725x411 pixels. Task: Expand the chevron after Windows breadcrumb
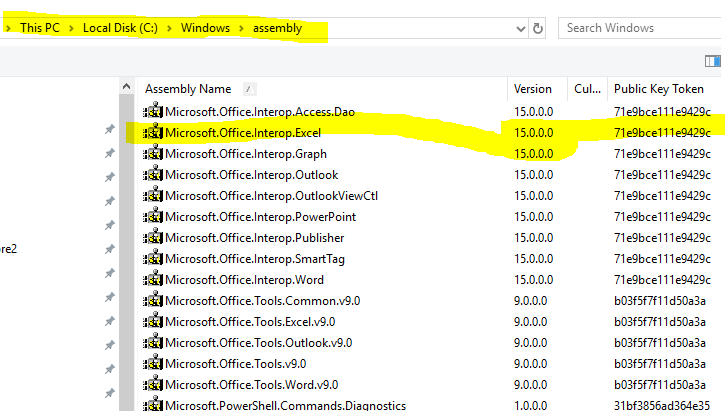(241, 28)
